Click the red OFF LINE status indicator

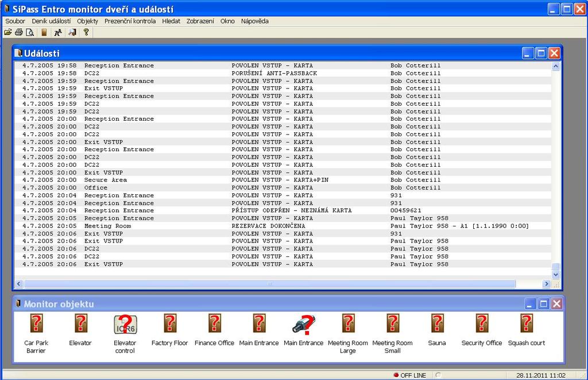396,375
